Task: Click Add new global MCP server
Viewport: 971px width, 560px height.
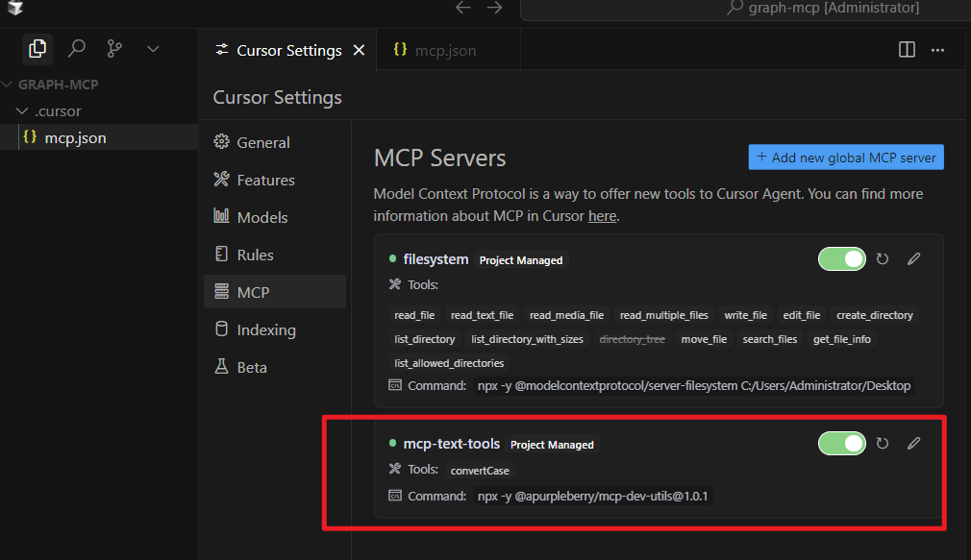Action: click(846, 158)
